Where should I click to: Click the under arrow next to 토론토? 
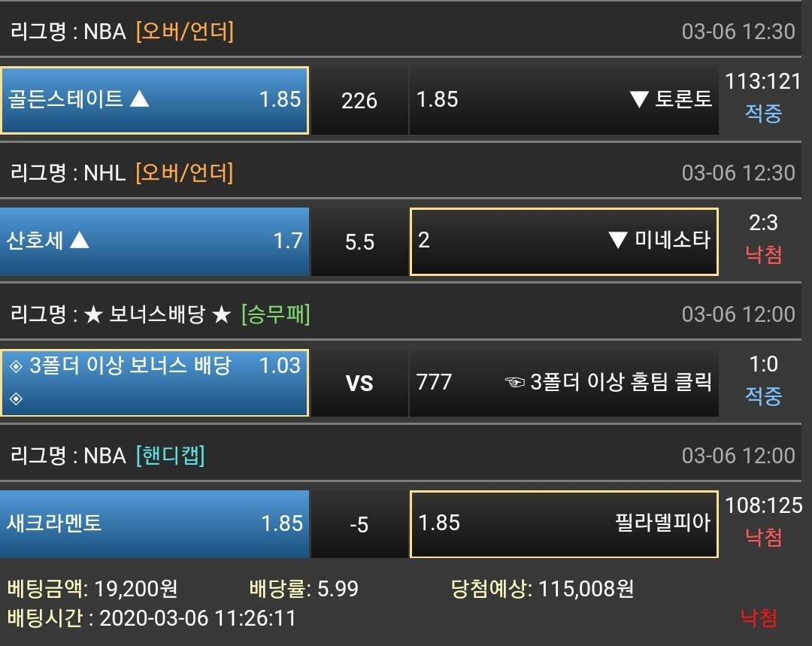(x=639, y=99)
